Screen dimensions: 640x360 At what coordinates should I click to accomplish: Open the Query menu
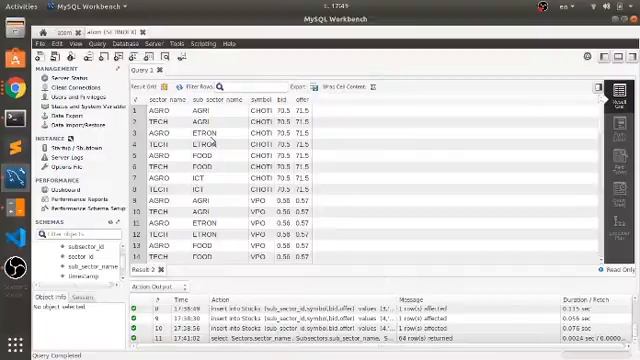[x=97, y=44]
